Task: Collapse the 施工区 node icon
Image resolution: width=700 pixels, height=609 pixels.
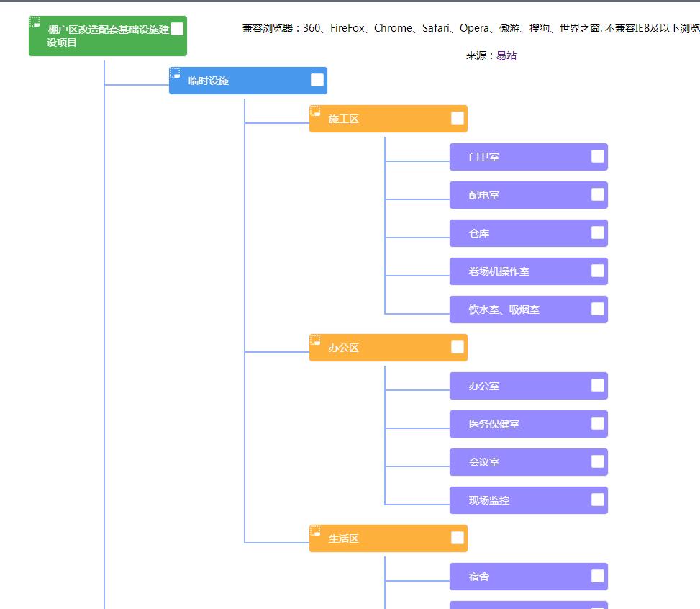Action: click(315, 112)
